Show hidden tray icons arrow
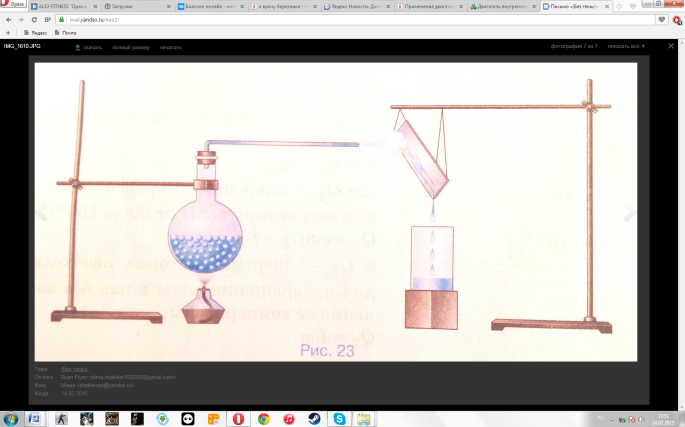Screen dimensions: 685x427 (612, 420)
